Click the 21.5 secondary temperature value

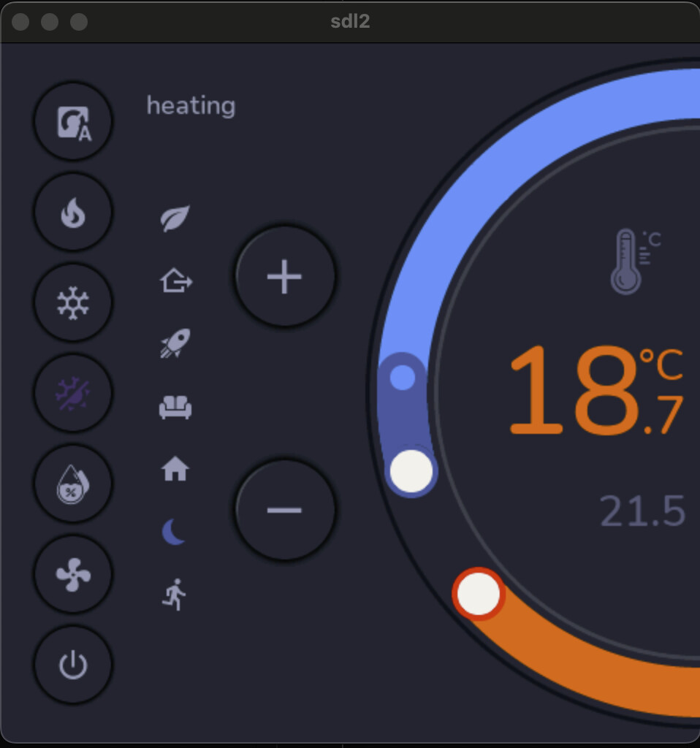tap(642, 511)
